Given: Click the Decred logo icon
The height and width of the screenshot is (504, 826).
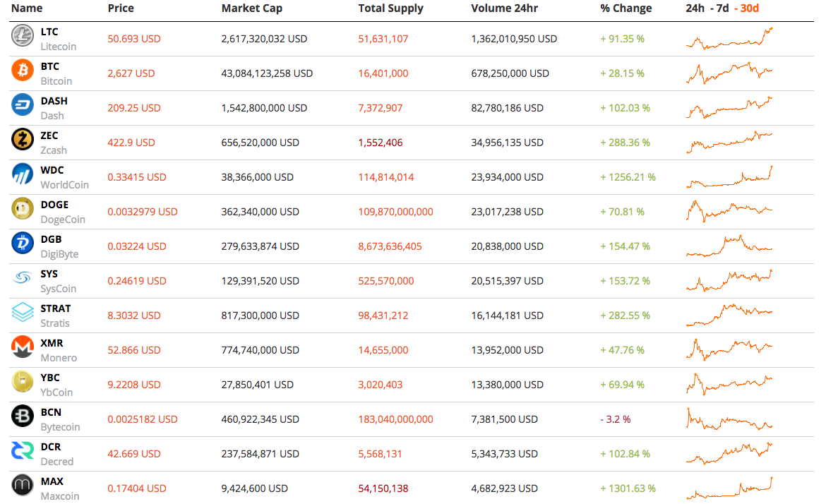Looking at the screenshot, I should pyautogui.click(x=23, y=451).
